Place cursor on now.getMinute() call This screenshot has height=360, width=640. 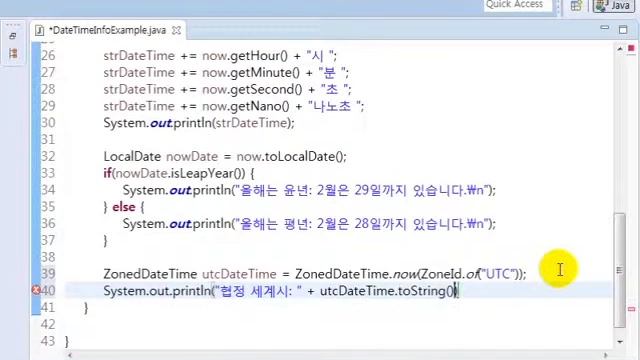click(x=251, y=73)
